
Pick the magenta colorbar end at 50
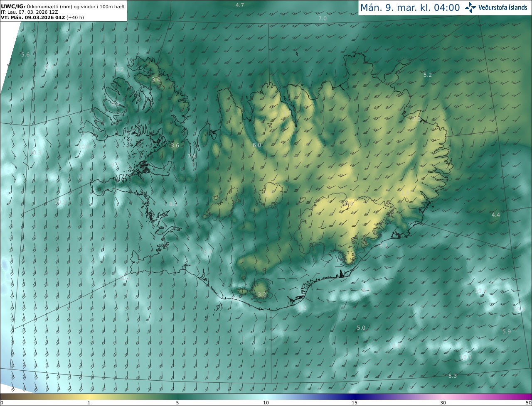529,396
